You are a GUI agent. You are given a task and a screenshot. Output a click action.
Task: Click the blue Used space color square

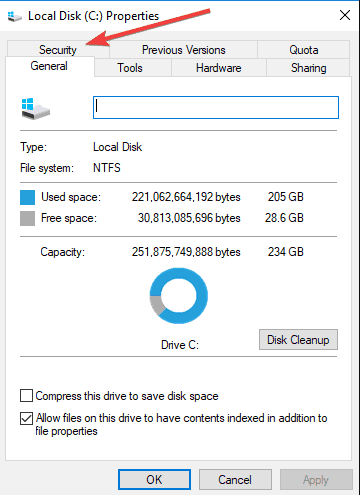coord(27,197)
